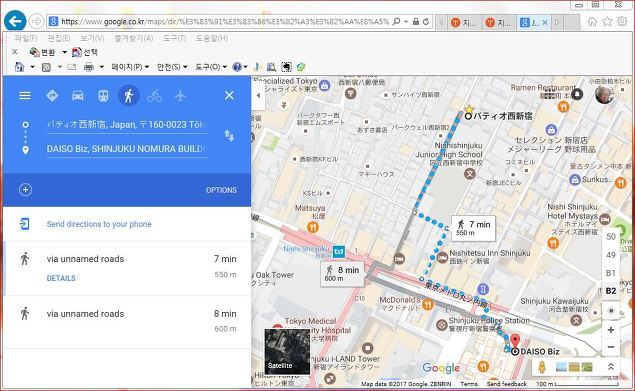The image size is (635, 391).
Task: Open the 안전(S) dropdown
Action: (x=172, y=67)
